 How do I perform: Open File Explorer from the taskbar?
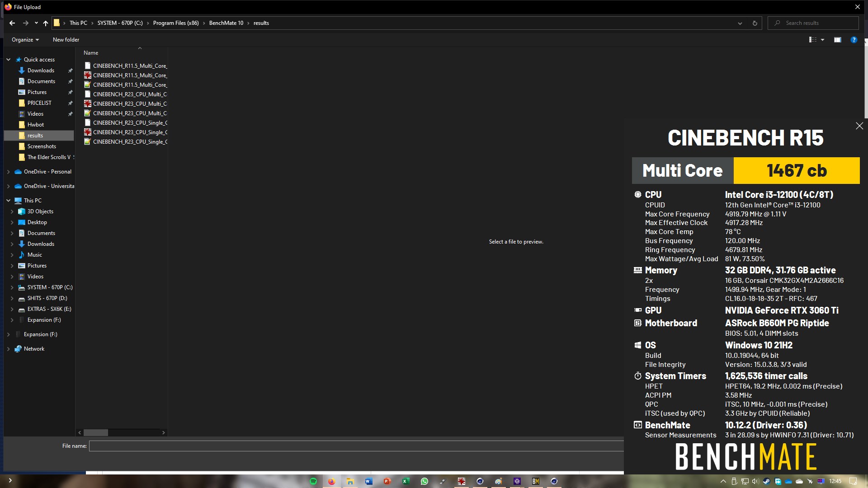350,481
